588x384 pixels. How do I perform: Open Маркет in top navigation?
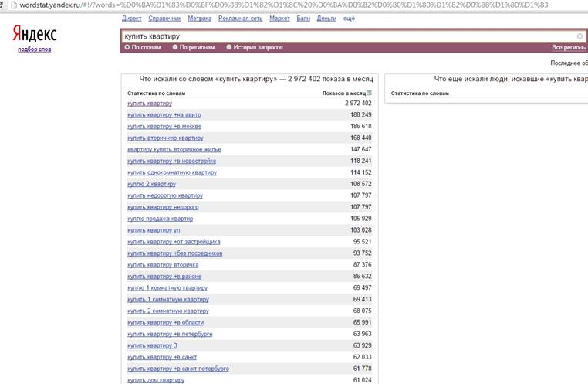(x=279, y=19)
